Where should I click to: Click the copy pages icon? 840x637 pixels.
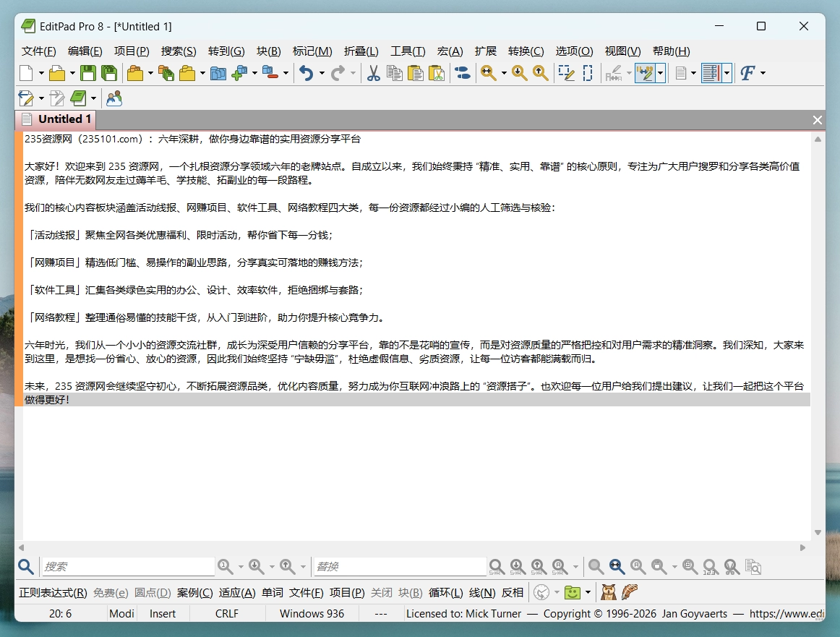tap(394, 73)
